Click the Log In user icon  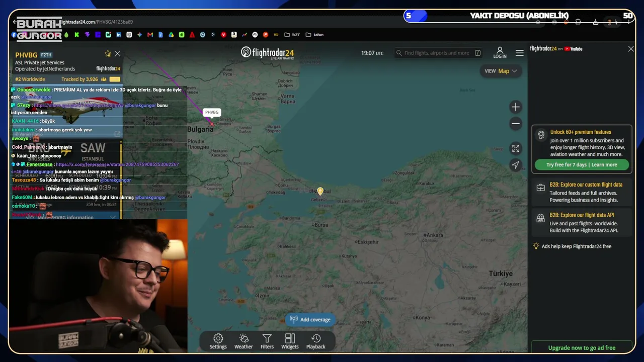[x=500, y=53]
